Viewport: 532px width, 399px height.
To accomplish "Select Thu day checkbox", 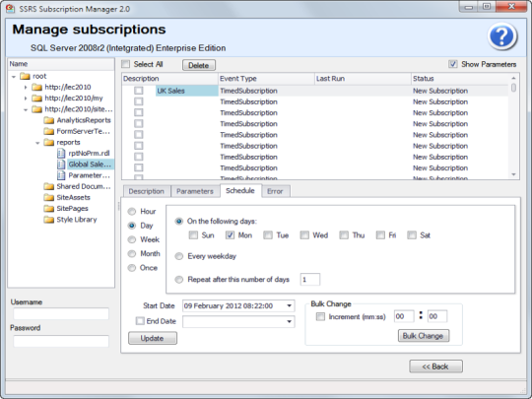I will tap(344, 235).
